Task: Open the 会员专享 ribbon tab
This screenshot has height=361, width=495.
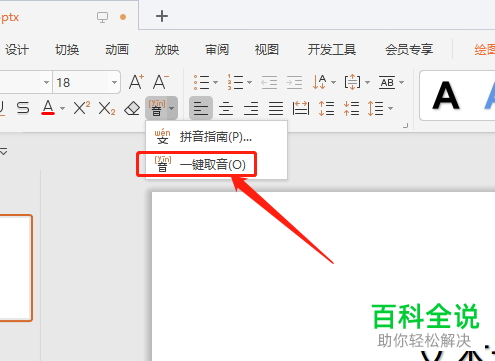Action: tap(409, 50)
